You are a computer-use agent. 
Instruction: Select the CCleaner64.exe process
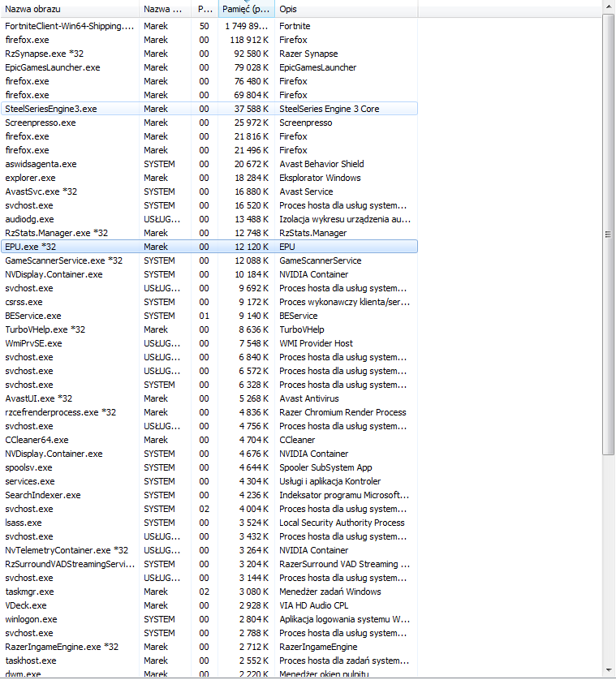point(209,440)
